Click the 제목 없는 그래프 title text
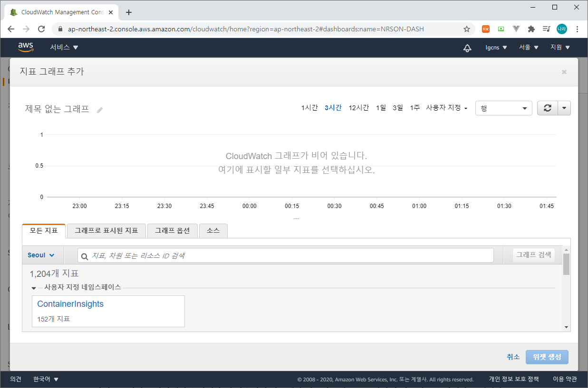This screenshot has width=588, height=388. (57, 109)
